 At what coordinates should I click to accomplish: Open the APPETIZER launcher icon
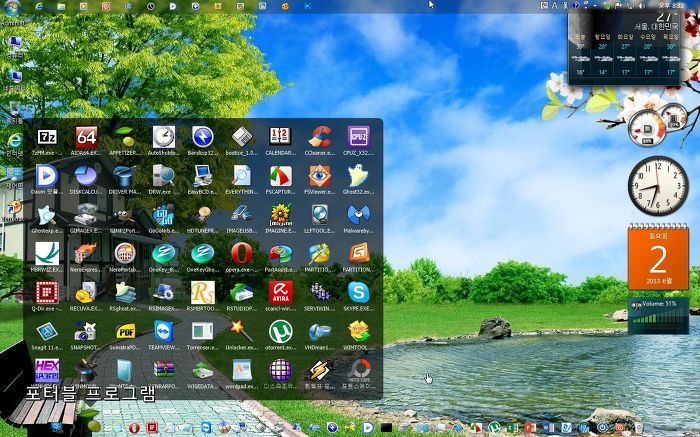tap(125, 137)
